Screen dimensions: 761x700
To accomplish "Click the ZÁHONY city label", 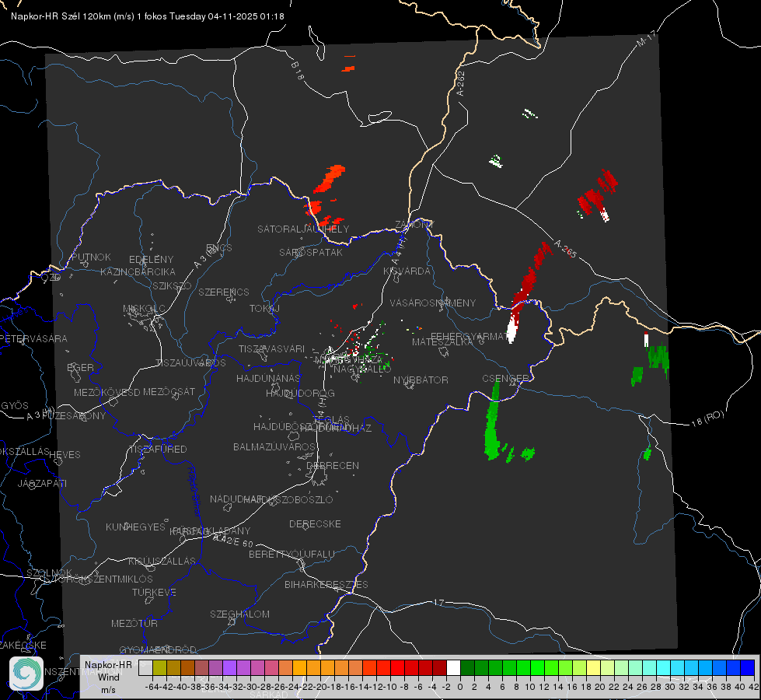I will click(414, 225).
